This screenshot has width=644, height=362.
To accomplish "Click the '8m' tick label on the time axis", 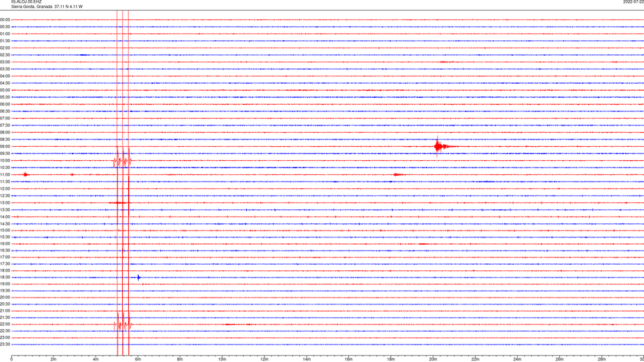I will tap(180, 359).
